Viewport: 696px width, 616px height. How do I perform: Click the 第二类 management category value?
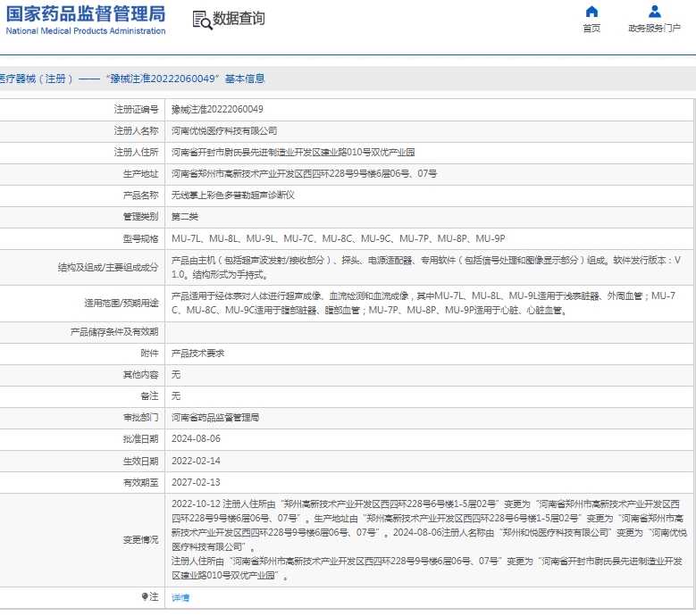[x=185, y=217]
